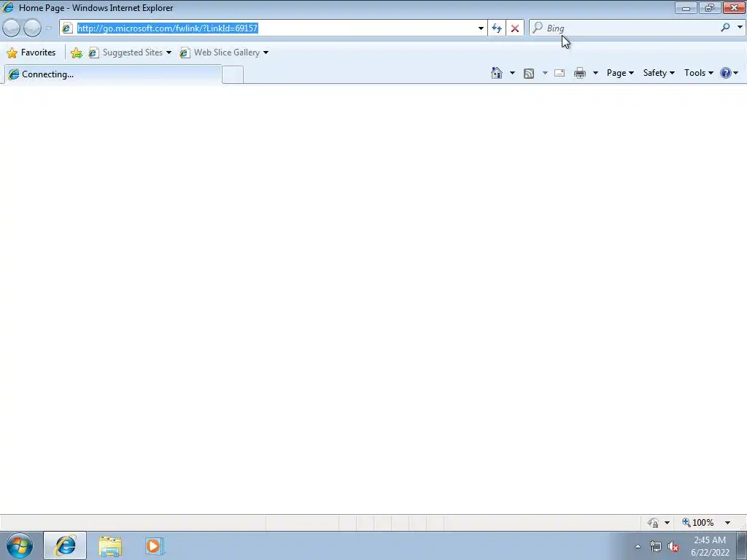747x560 pixels.
Task: Click the Home page icon
Action: pos(496,73)
